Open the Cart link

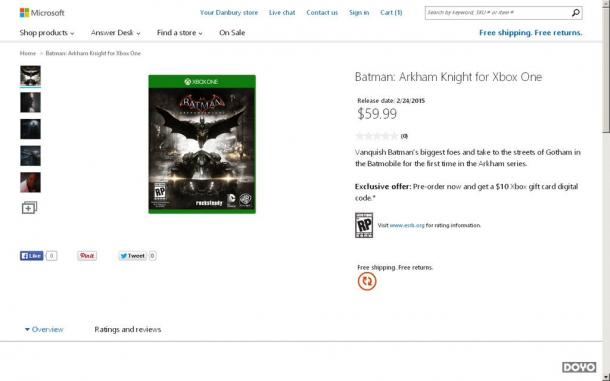391,12
